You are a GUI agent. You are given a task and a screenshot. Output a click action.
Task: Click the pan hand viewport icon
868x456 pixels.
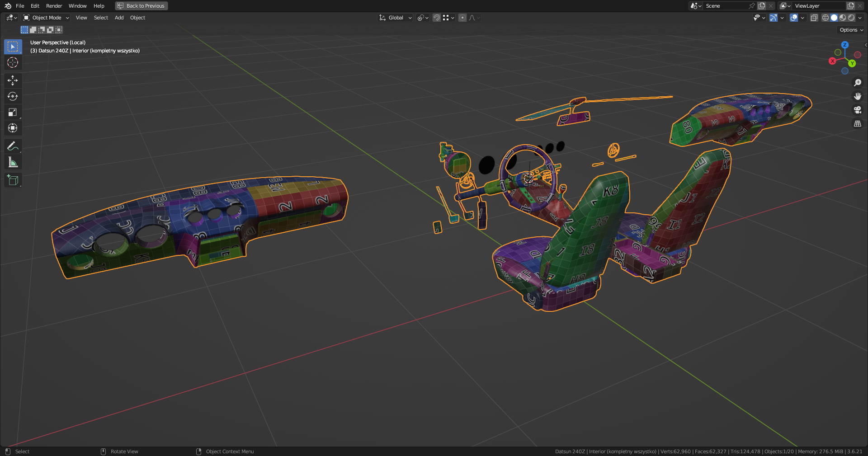coord(858,96)
